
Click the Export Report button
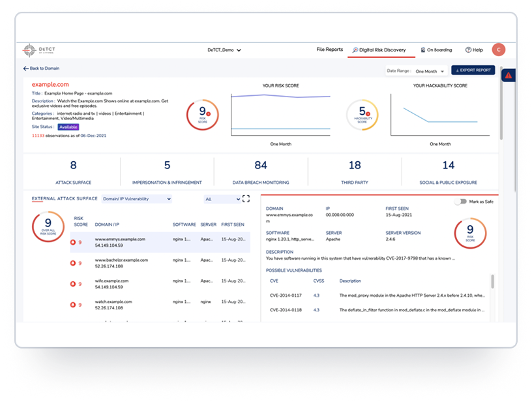coord(473,70)
